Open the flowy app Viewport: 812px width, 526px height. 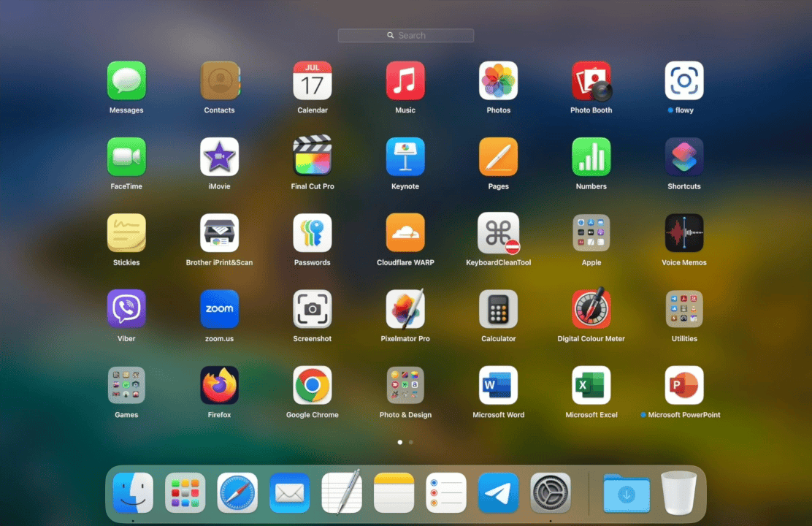pyautogui.click(x=684, y=80)
